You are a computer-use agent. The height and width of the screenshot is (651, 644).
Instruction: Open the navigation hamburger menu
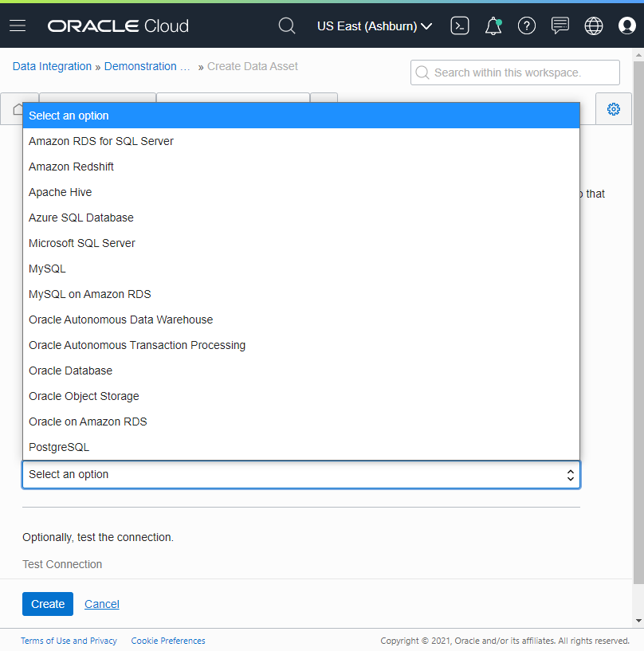18,25
